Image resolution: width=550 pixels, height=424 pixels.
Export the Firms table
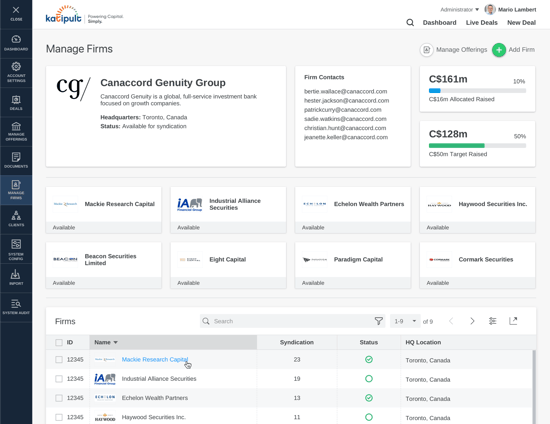tap(513, 321)
